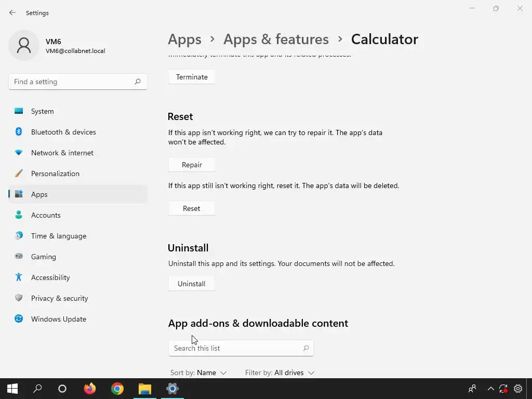Viewport: 532px width, 399px height.
Task: Click the Personalization paintbrush icon
Action: pyautogui.click(x=19, y=174)
